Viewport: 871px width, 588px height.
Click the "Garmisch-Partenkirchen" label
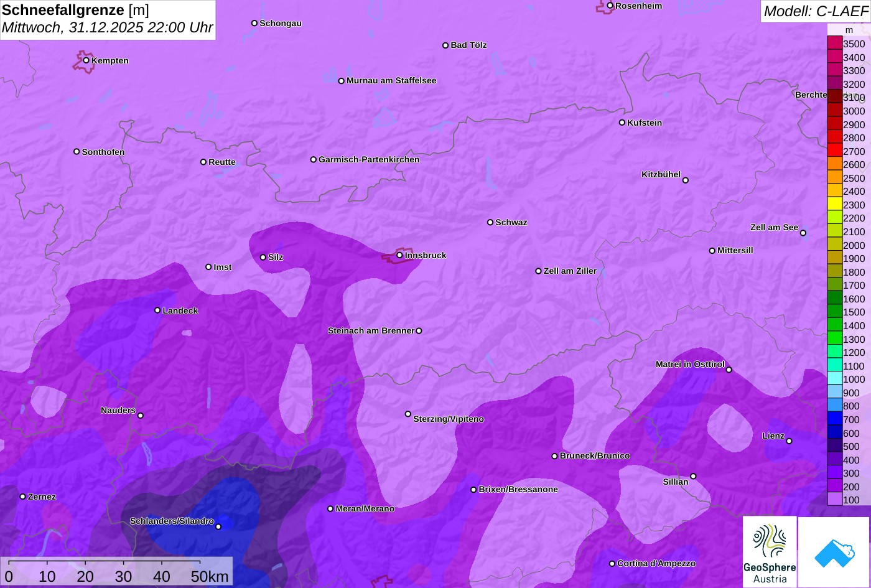point(369,159)
